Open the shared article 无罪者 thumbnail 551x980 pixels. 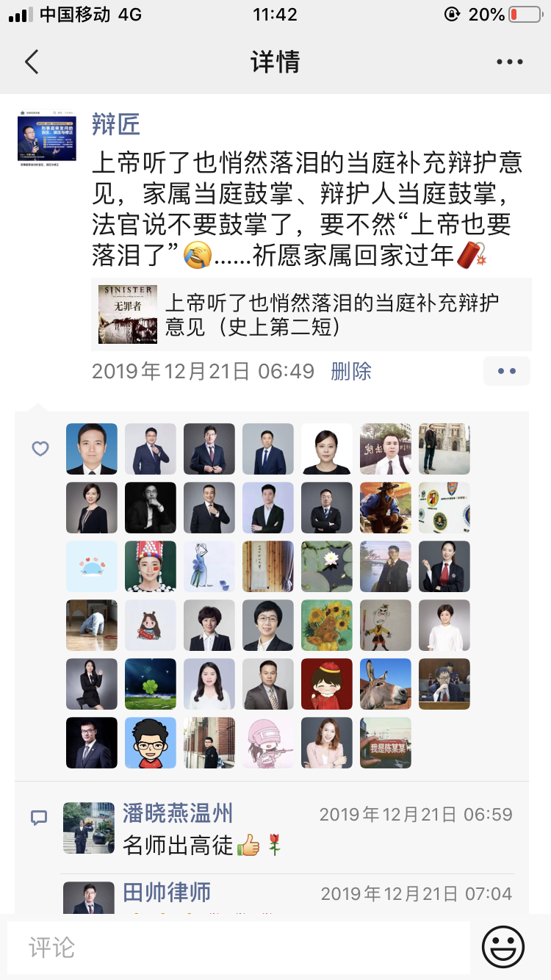point(128,314)
